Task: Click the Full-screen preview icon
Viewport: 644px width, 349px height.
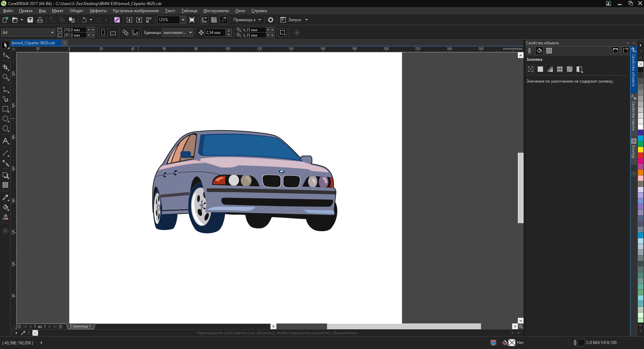Action: pyautogui.click(x=192, y=20)
